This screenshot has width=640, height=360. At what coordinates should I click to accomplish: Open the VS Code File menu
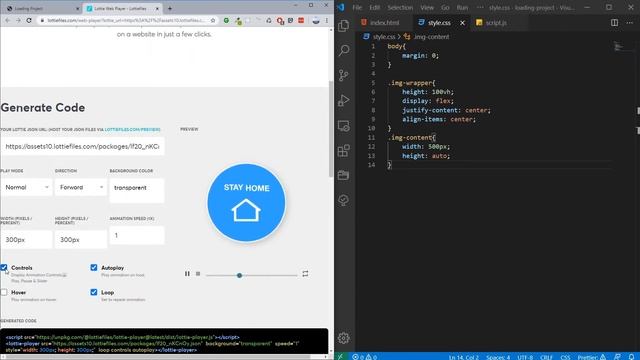click(357, 7)
